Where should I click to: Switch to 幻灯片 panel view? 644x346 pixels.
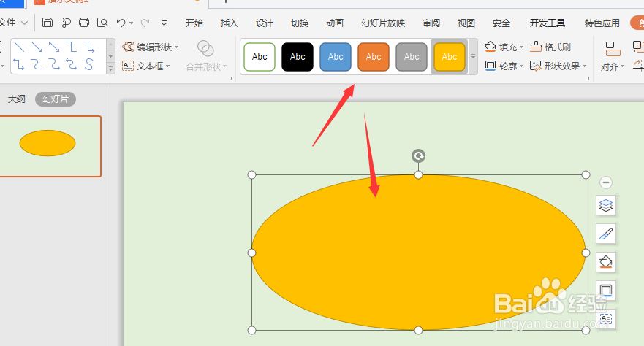tap(56, 99)
